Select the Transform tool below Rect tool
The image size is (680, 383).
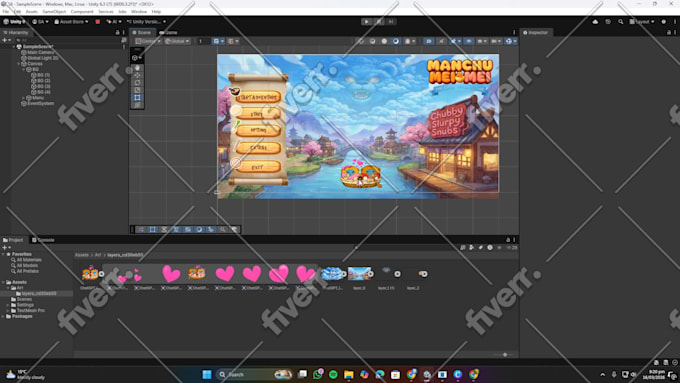[x=137, y=105]
